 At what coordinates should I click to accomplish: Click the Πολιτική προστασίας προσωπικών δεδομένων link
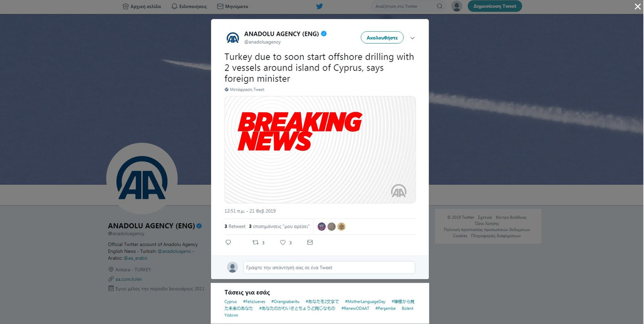tap(487, 229)
